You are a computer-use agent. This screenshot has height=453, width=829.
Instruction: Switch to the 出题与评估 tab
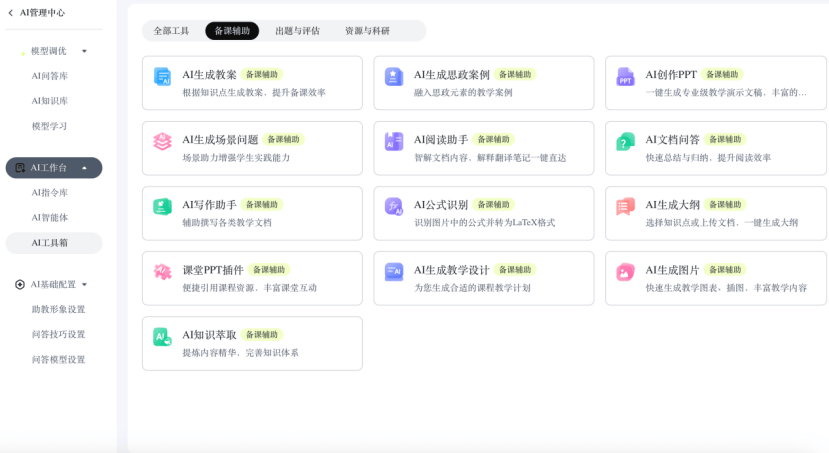(x=297, y=31)
